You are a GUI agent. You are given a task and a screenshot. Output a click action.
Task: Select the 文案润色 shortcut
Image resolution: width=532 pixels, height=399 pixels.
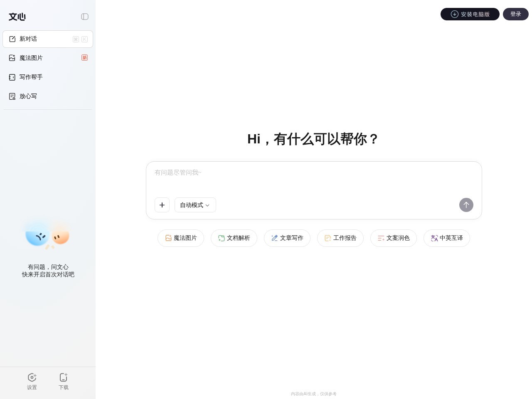(x=393, y=238)
